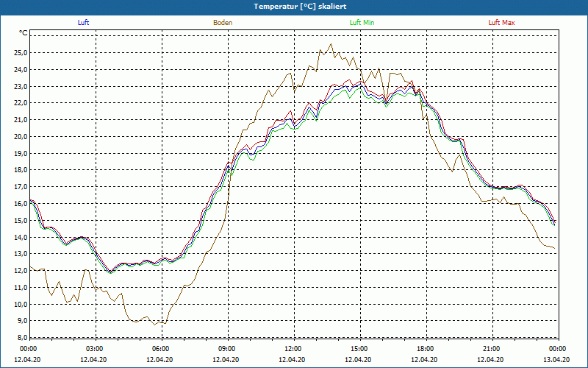
Task: Click the 23,0 y-axis value
Action: point(21,86)
